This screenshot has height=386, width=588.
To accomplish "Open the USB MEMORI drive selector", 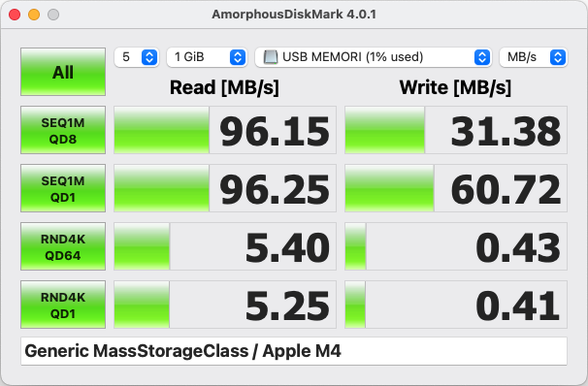I will (374, 57).
